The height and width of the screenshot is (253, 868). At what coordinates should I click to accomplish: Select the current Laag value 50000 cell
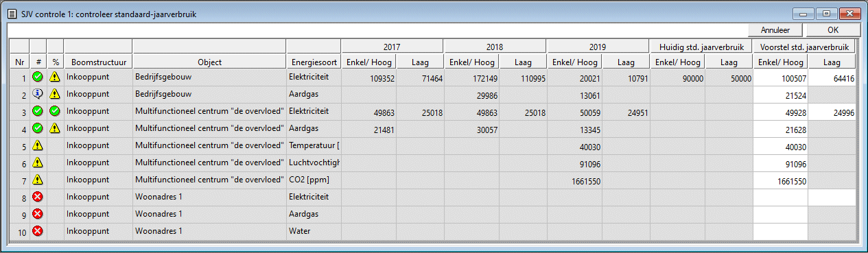[729, 77]
